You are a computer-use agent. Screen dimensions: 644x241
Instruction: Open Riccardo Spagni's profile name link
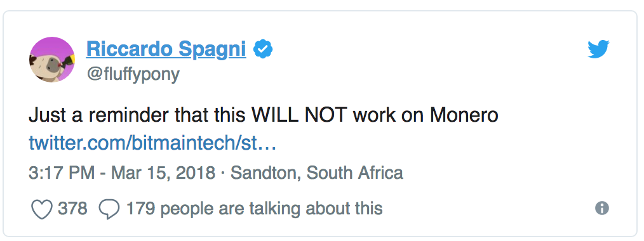tap(166, 49)
